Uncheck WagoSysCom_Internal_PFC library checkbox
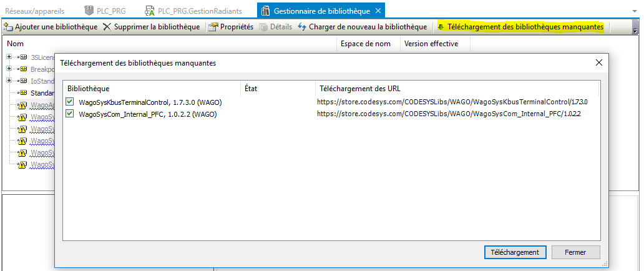Screen dimensions: 644x271 70,114
